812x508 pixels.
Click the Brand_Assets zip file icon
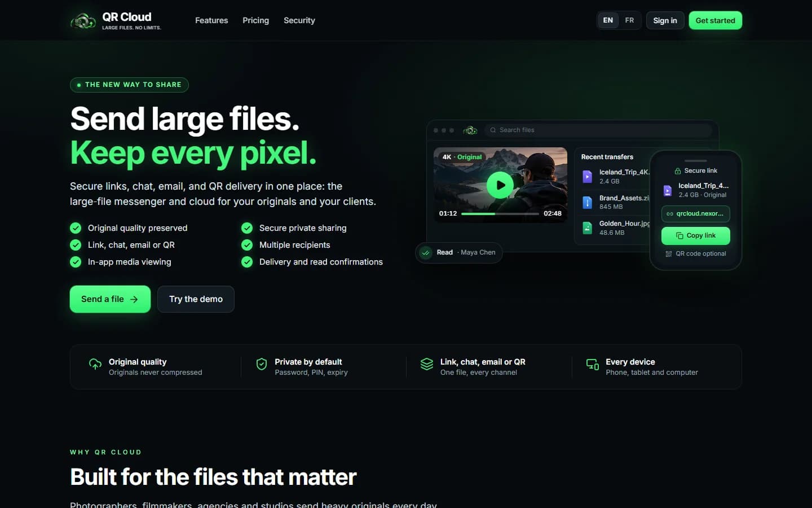[587, 202]
